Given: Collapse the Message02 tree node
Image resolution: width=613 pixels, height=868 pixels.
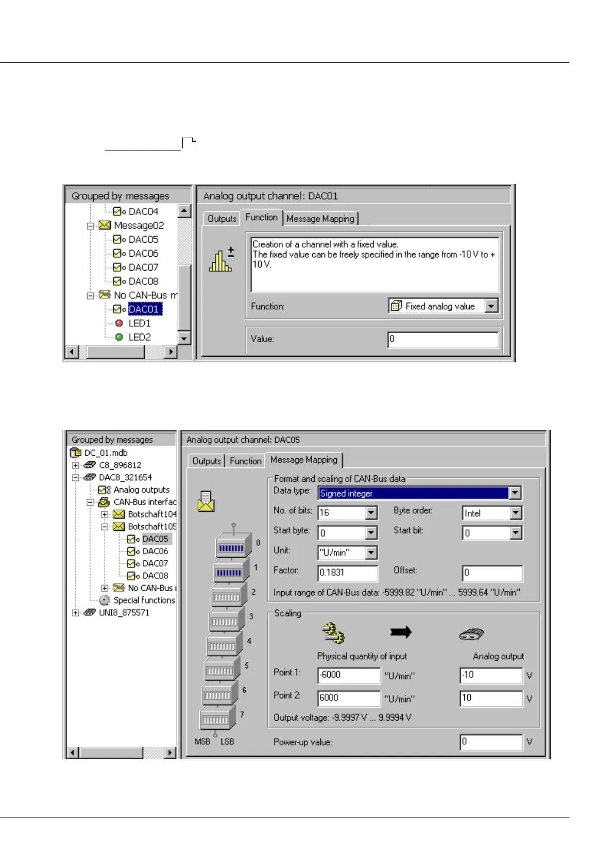Looking at the screenshot, I should coord(90,226).
